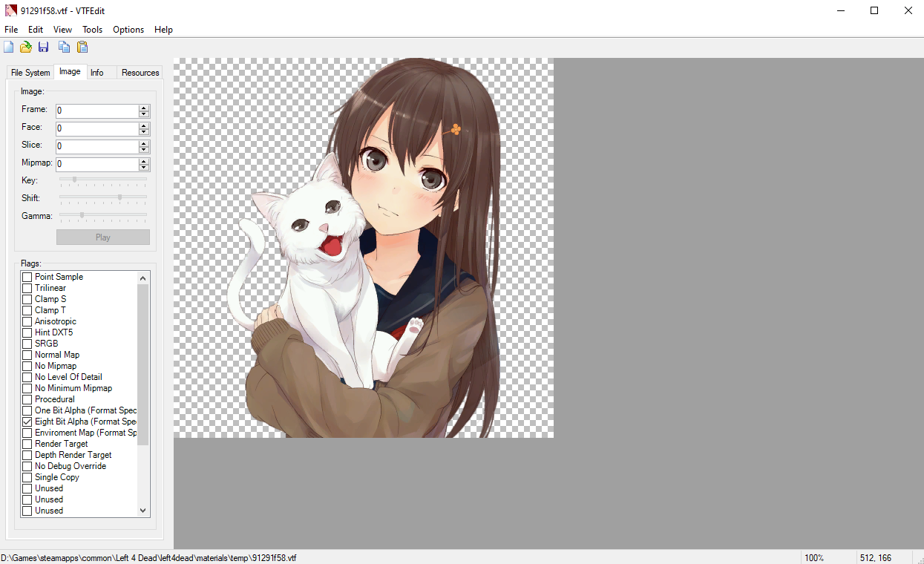Click the Copy toolbar icon

(x=65, y=47)
